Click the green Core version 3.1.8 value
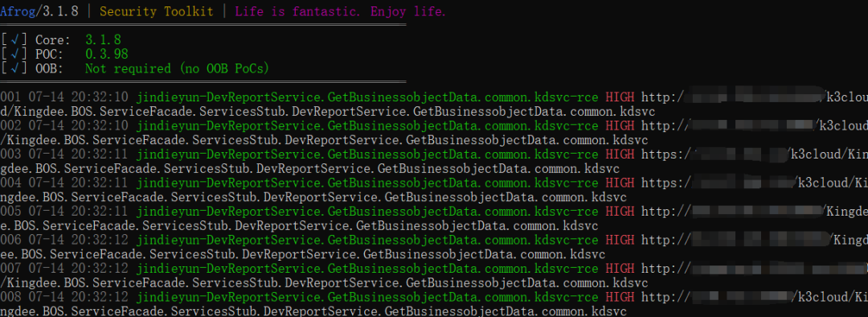 [x=103, y=40]
